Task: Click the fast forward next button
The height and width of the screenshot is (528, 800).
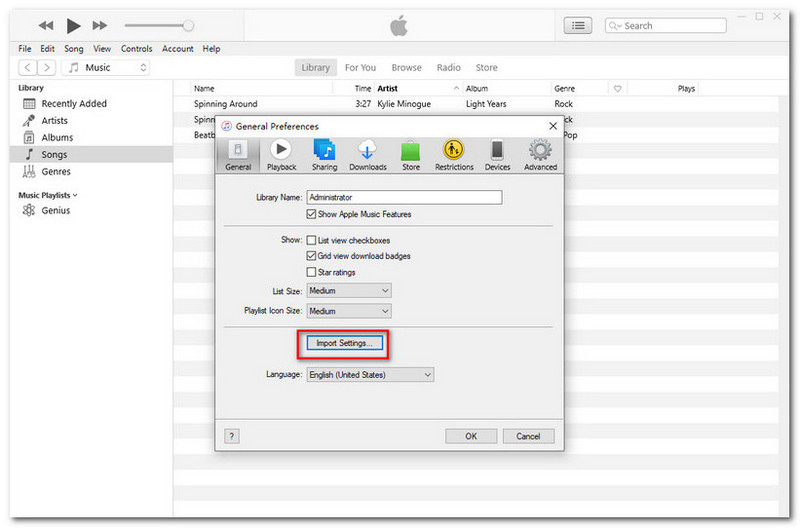Action: pyautogui.click(x=100, y=25)
